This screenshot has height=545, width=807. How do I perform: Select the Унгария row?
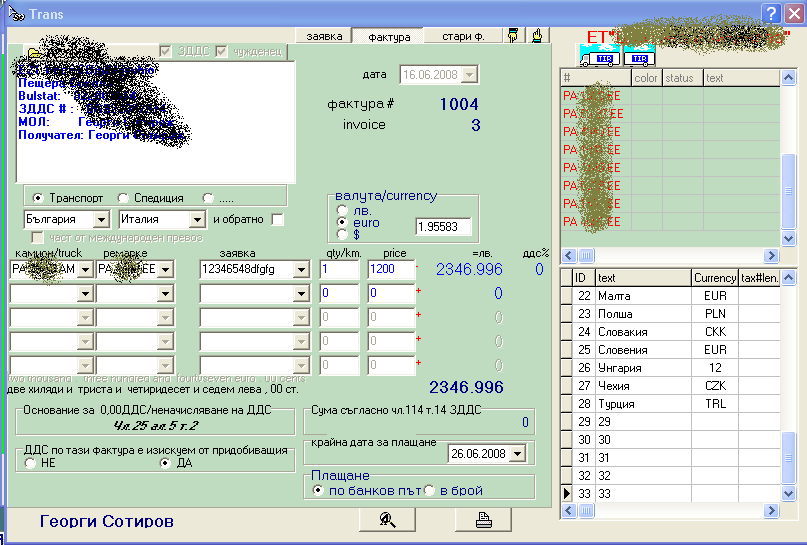pyautogui.click(x=671, y=368)
